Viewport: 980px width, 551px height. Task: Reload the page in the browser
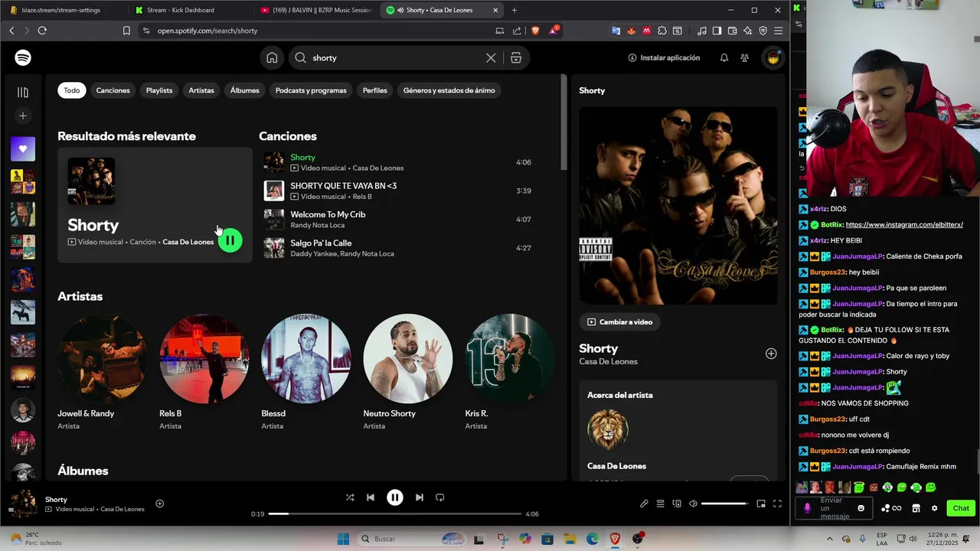[x=42, y=31]
